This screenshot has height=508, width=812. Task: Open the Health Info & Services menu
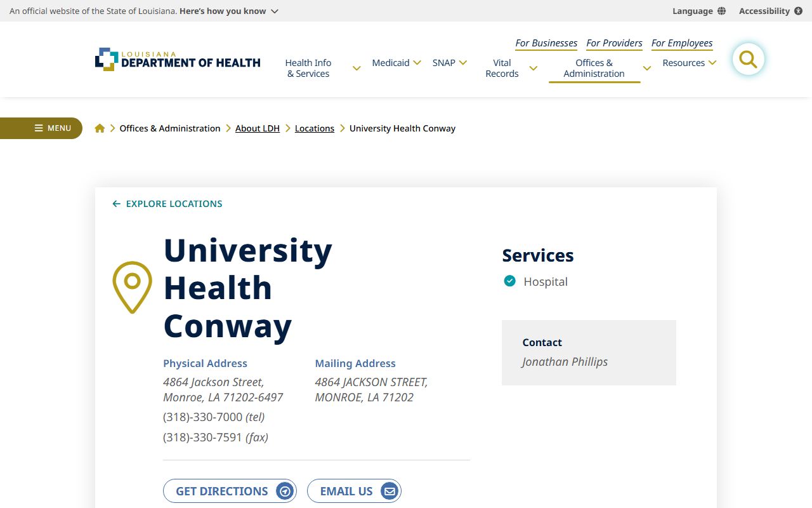tap(308, 68)
